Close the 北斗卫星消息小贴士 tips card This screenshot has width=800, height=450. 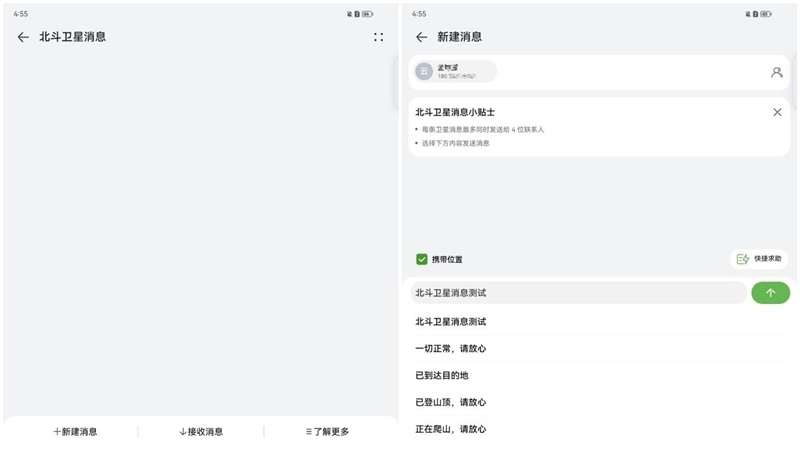click(777, 112)
